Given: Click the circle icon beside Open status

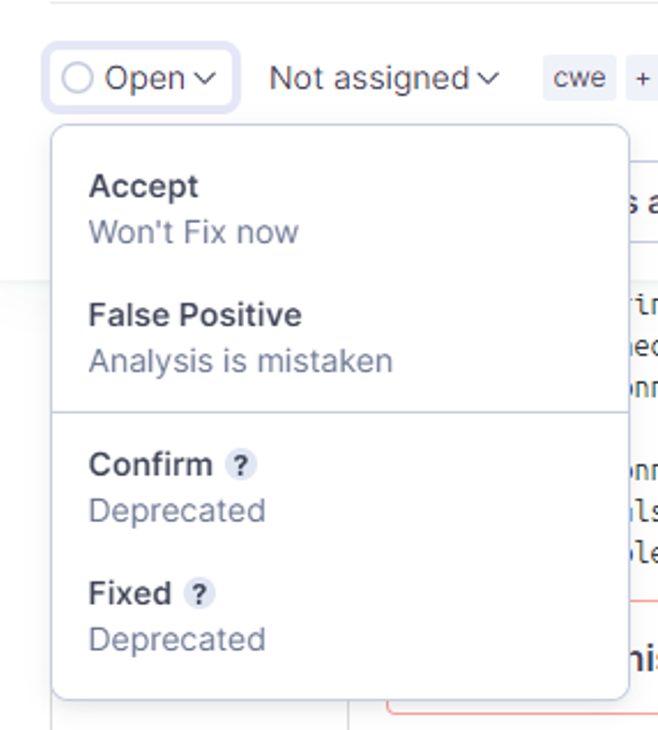Looking at the screenshot, I should click(77, 78).
